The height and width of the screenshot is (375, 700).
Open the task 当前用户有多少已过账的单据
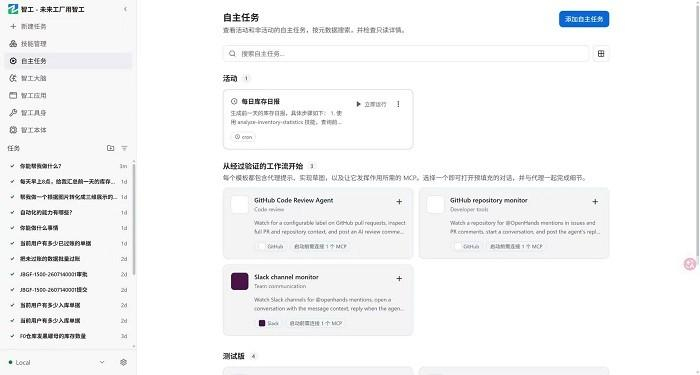68,243
